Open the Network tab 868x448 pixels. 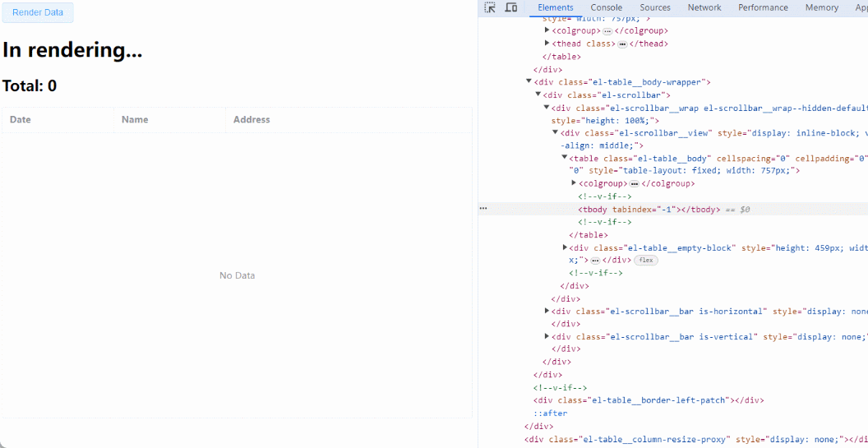point(704,7)
